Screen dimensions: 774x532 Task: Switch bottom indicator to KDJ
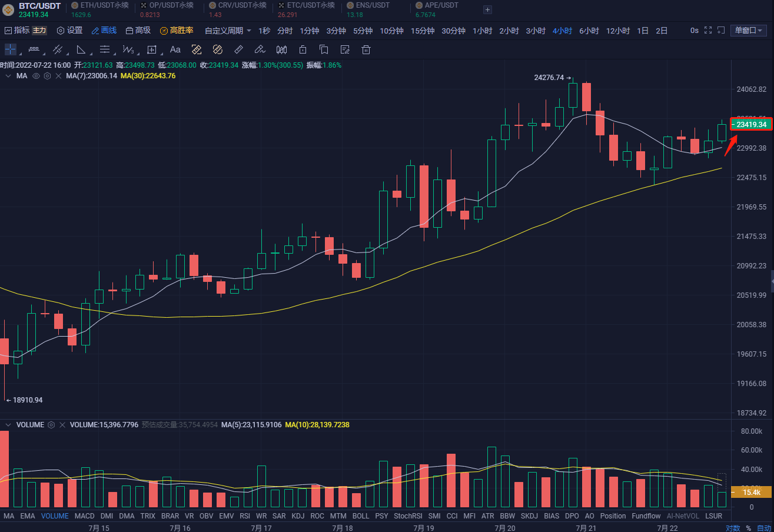click(x=298, y=516)
